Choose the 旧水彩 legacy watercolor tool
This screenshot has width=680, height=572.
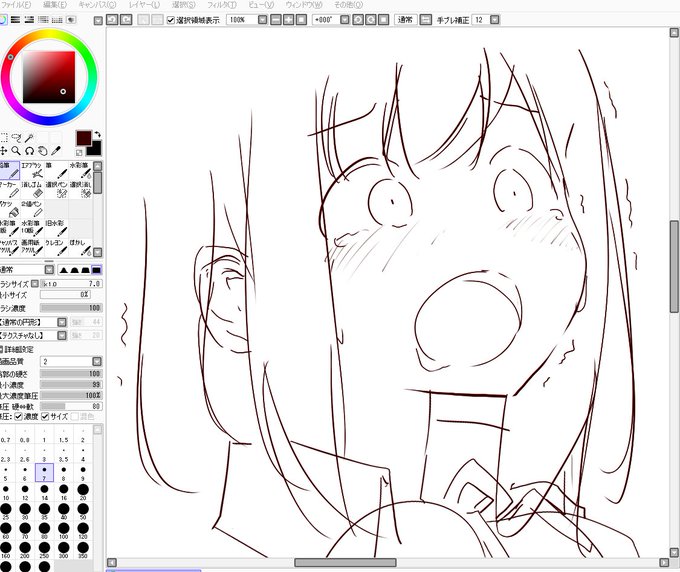(56, 229)
